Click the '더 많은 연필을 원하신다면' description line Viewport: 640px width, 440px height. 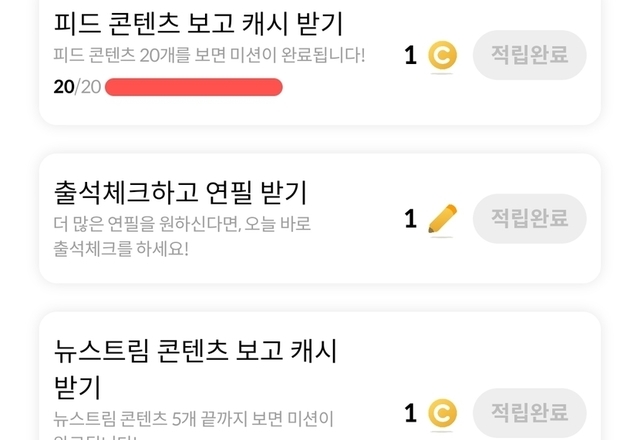coord(184,222)
